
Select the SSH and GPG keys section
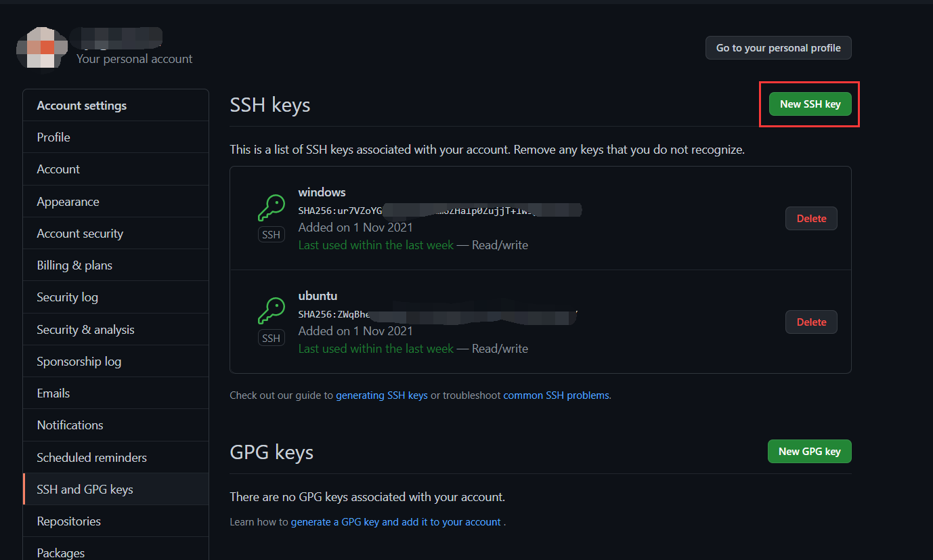pos(85,489)
